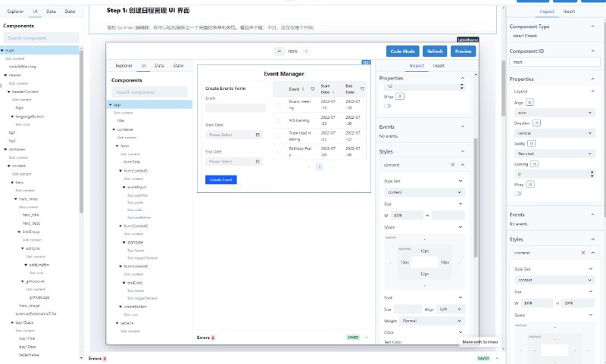Click the zoom in plus button

tap(306, 51)
